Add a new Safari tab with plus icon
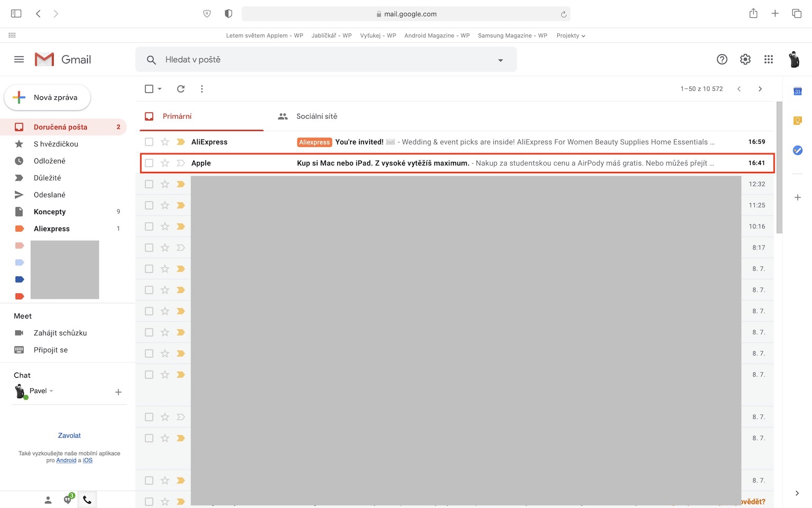812x508 pixels. (775, 14)
